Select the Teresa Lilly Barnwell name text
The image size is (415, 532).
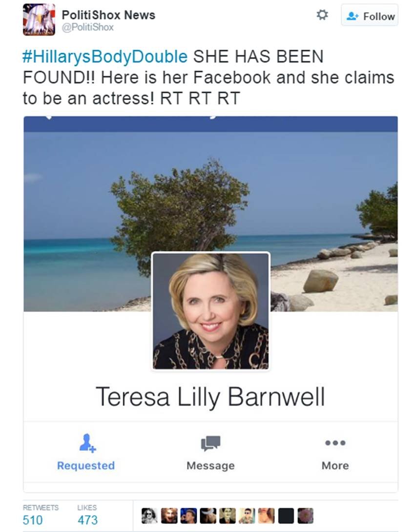point(210,396)
